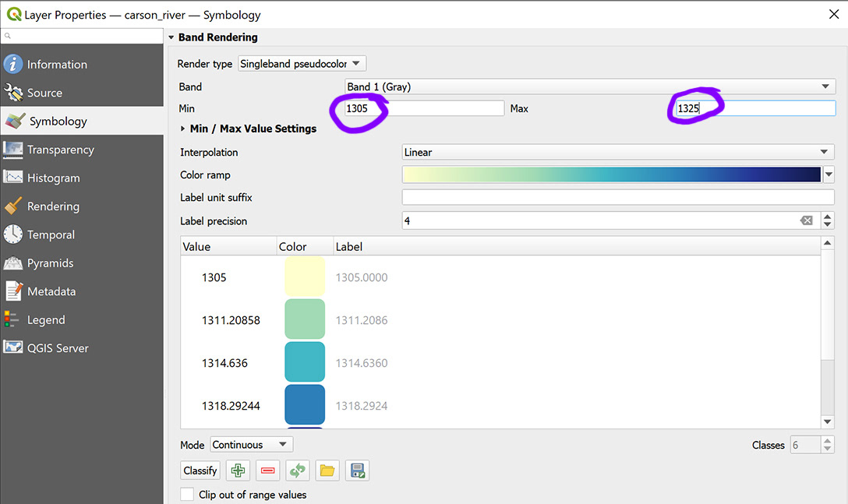Close the Layer Properties dialog
This screenshot has width=848, height=504.
(834, 14)
